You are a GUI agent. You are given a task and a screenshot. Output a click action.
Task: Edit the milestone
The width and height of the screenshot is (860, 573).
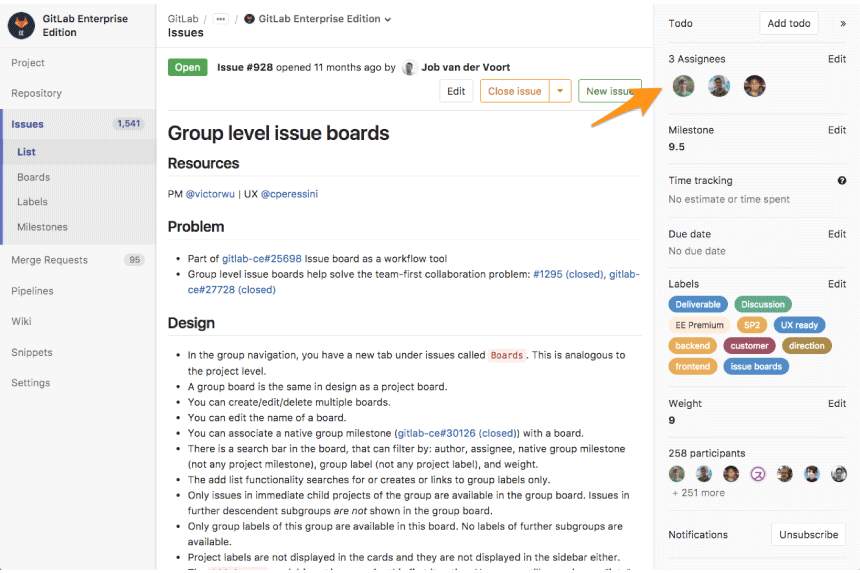coord(837,130)
